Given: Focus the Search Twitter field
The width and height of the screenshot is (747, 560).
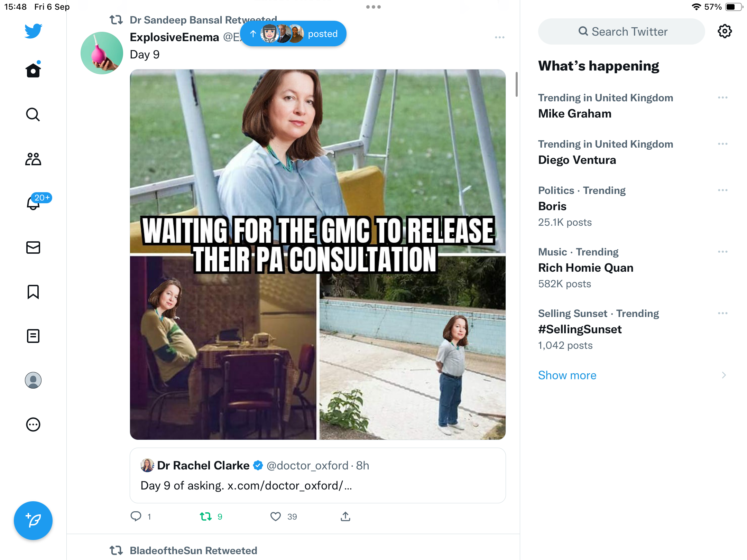Looking at the screenshot, I should pyautogui.click(x=621, y=31).
